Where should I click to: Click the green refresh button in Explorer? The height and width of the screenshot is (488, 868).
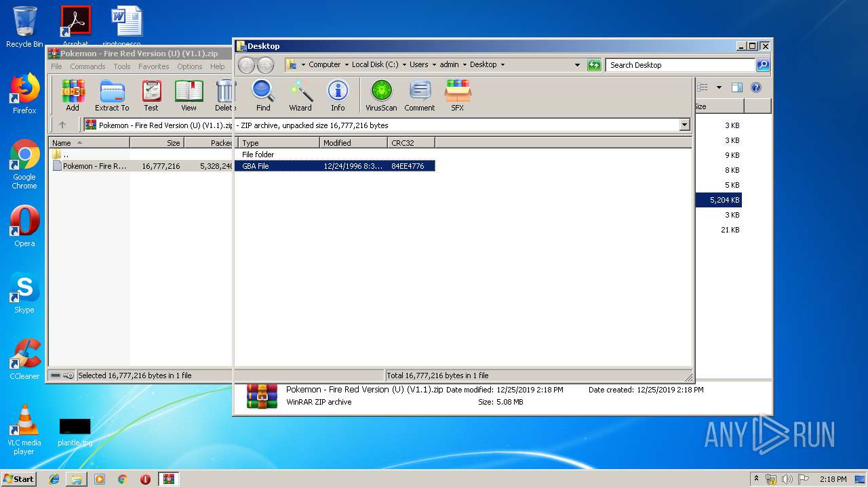point(594,65)
